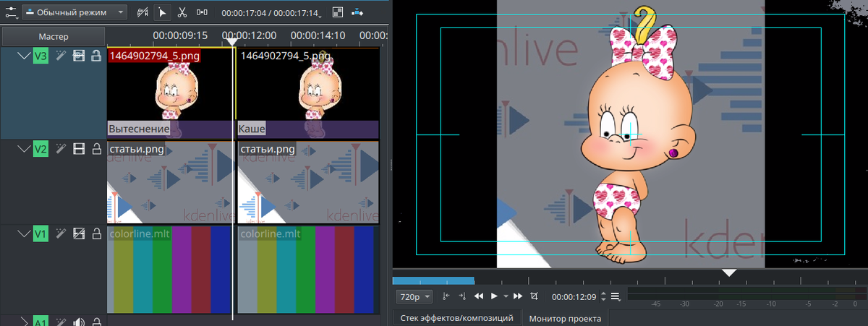868x326 pixels.
Task: Toggle the track compositing icon in toolbar
Action: coord(143,12)
